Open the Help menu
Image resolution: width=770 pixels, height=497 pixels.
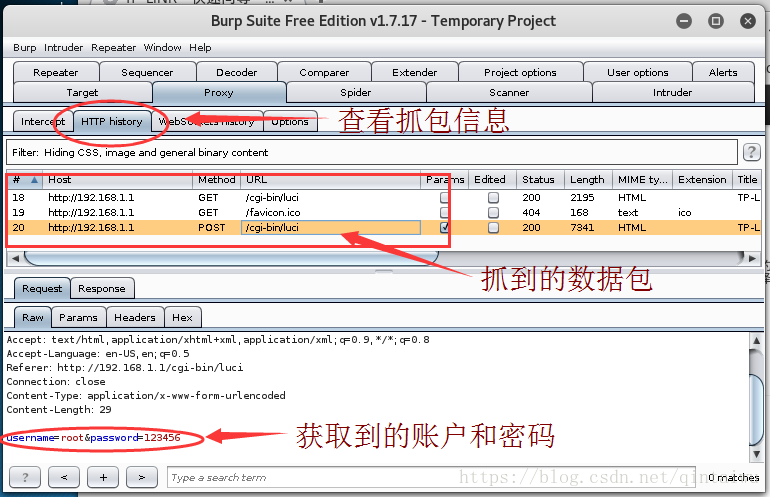click(x=200, y=48)
